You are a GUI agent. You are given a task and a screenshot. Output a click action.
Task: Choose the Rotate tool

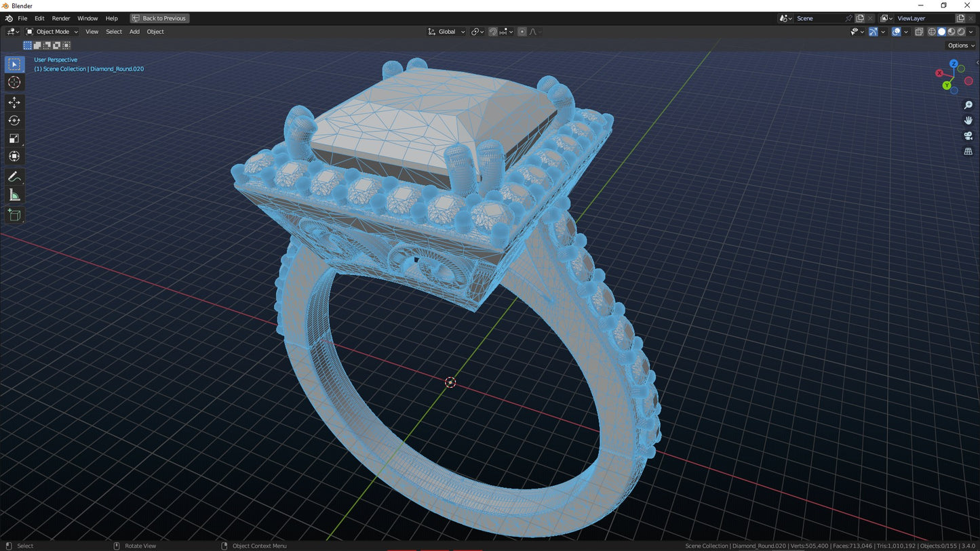pos(14,121)
